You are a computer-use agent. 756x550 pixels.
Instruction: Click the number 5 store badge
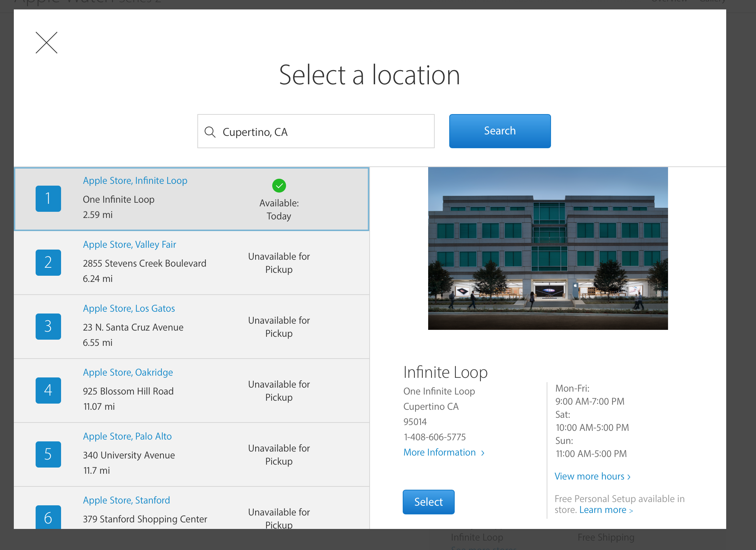click(x=48, y=454)
